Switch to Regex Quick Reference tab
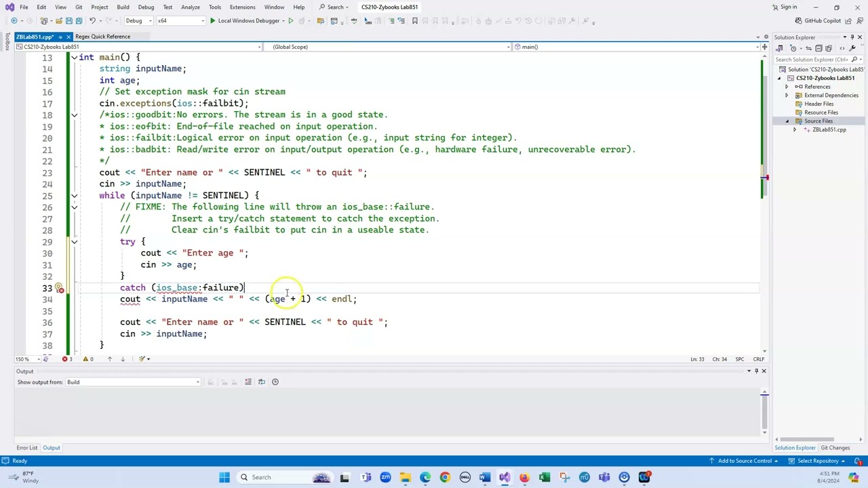This screenshot has height=488, width=868. (x=102, y=37)
